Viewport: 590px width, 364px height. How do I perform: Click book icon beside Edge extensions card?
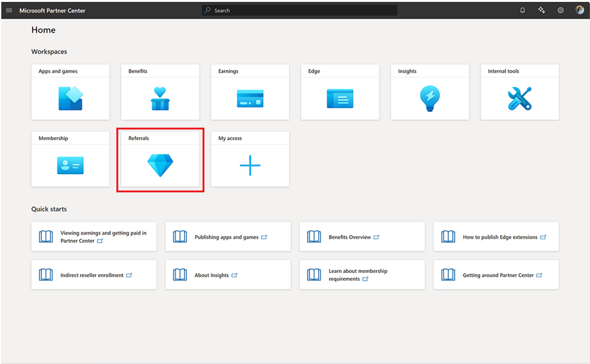(x=448, y=236)
